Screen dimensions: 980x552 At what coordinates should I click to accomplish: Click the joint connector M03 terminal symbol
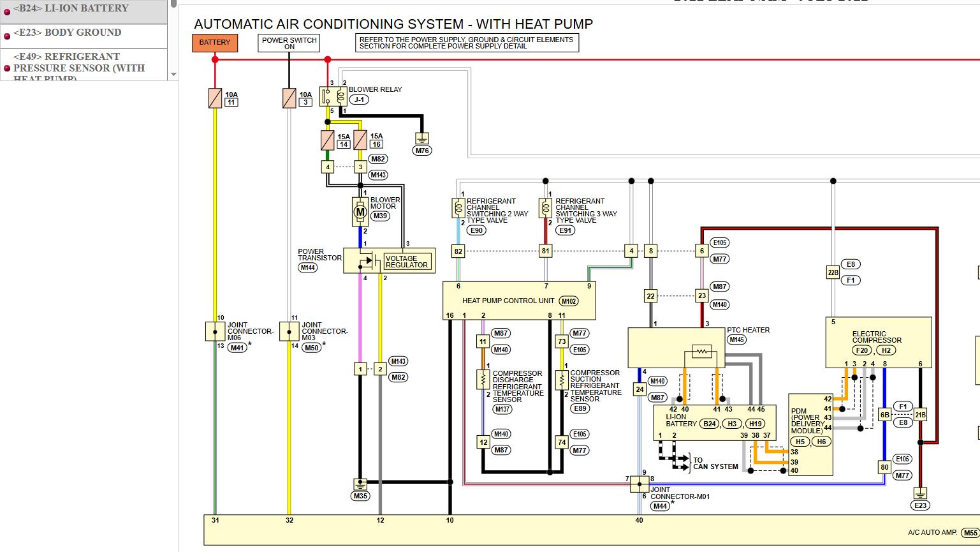point(289,331)
